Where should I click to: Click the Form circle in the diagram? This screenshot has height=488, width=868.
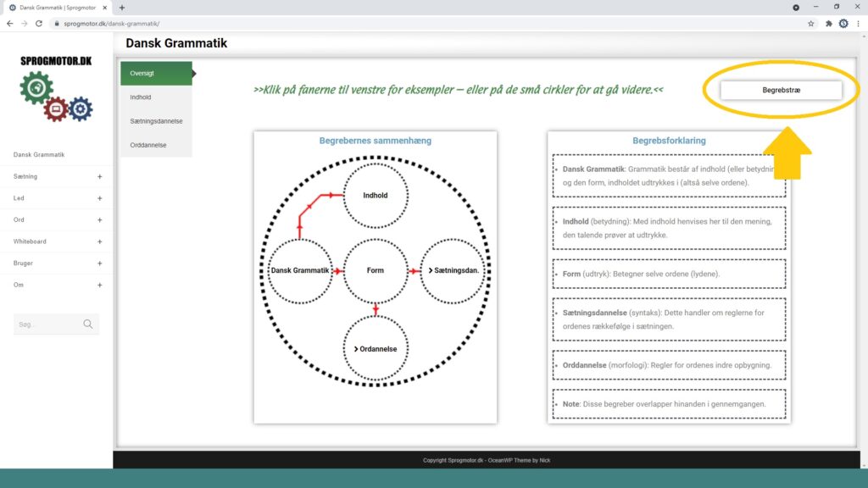[x=376, y=270]
